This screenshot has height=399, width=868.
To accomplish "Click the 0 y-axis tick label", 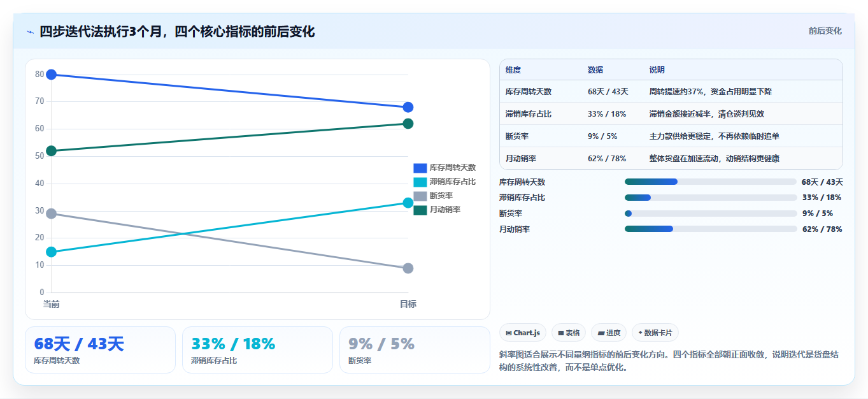I will click(42, 293).
